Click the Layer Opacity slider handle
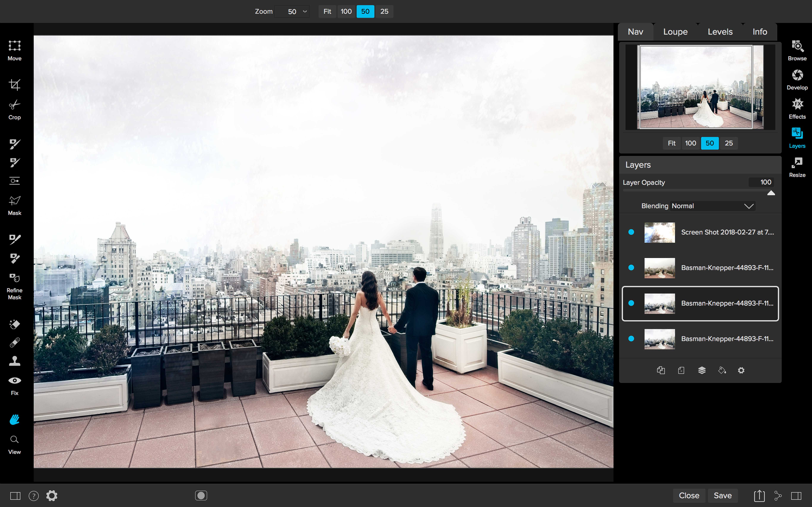Image resolution: width=812 pixels, height=507 pixels. tap(771, 193)
